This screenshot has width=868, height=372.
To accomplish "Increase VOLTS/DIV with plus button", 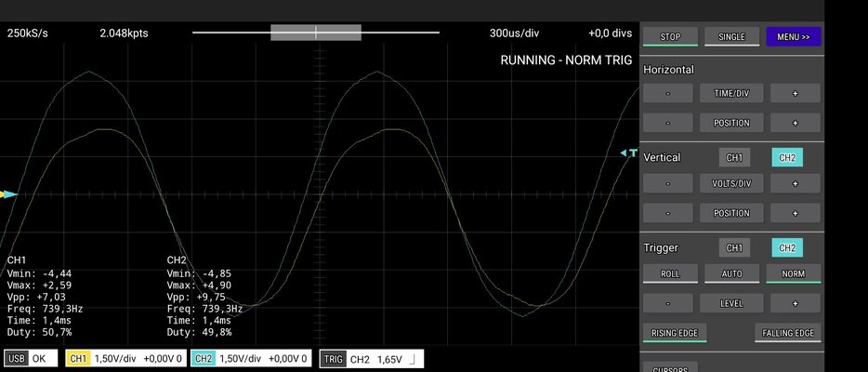I will [x=796, y=183].
